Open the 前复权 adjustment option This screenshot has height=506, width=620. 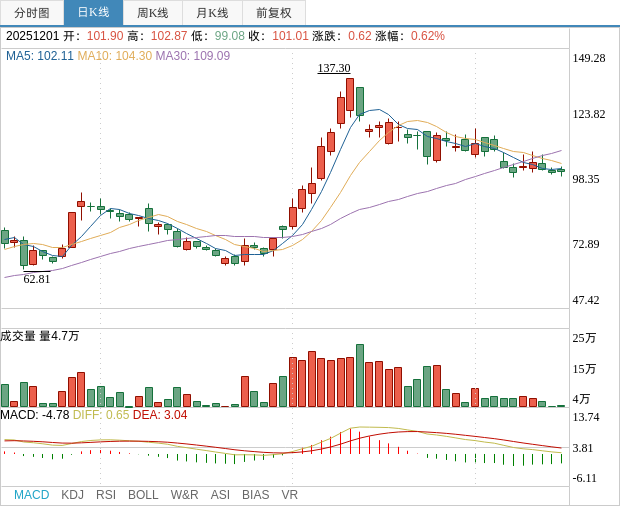coord(274,13)
